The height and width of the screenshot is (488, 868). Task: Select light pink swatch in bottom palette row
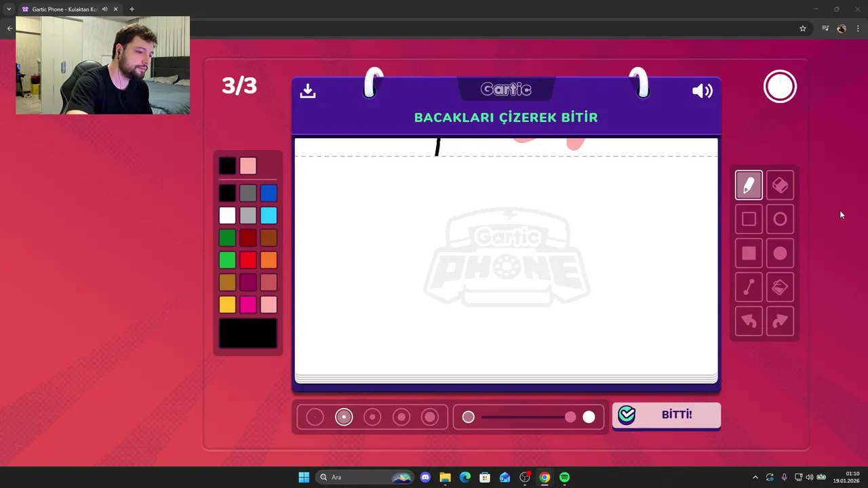click(x=269, y=305)
